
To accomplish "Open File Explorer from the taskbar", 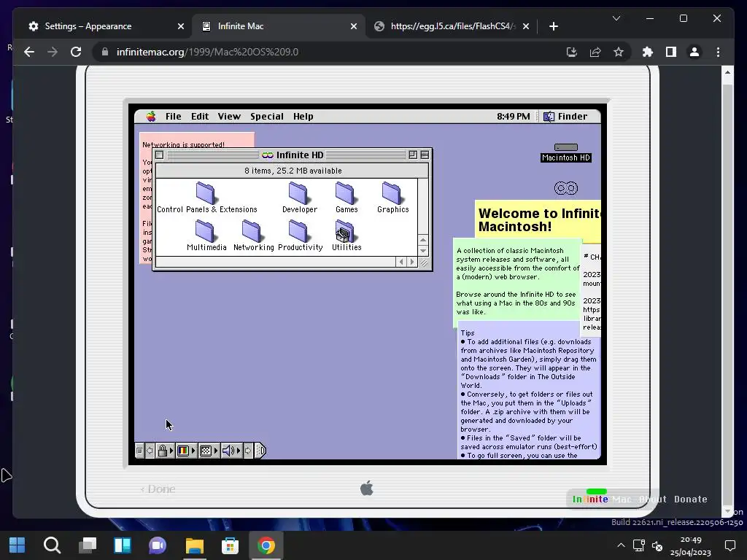I will [194, 545].
